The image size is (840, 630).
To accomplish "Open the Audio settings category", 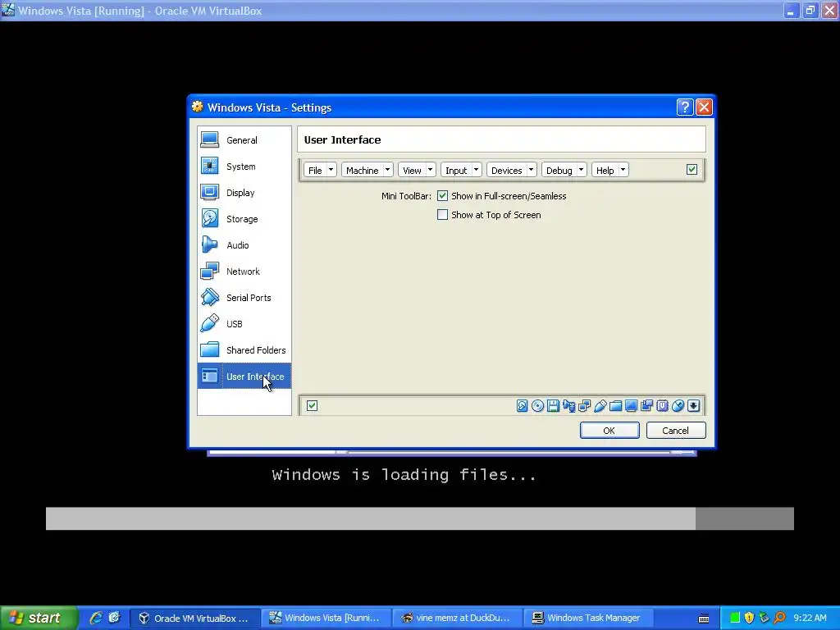I will pyautogui.click(x=244, y=244).
